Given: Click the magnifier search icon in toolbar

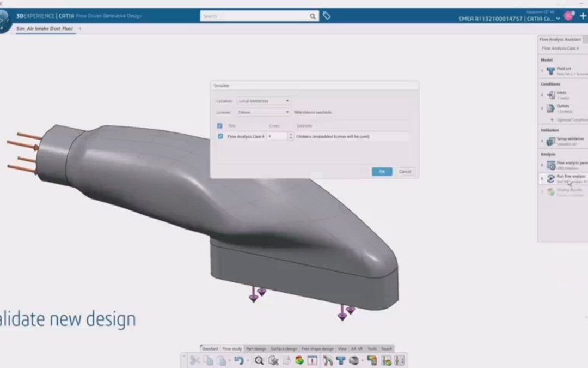Looking at the screenshot, I should [259, 361].
